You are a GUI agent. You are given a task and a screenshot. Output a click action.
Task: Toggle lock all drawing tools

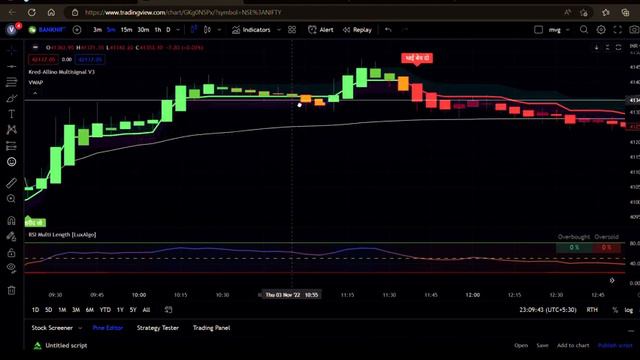coord(11,253)
